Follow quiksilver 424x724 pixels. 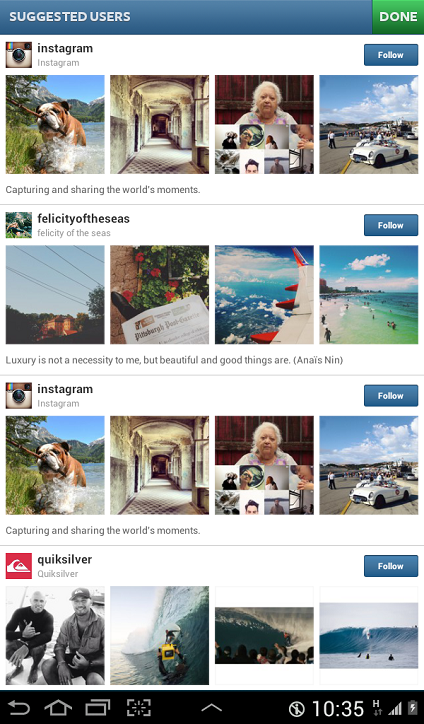tap(391, 566)
